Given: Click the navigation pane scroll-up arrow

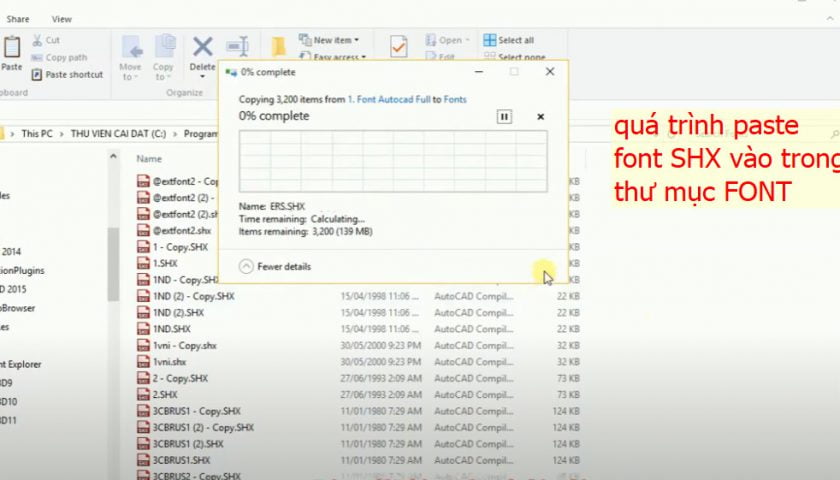Looking at the screenshot, I should (113, 157).
